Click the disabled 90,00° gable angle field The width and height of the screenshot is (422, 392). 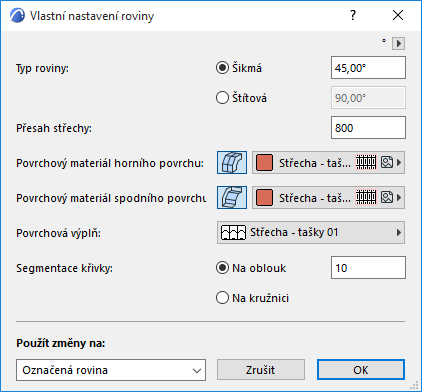(x=368, y=98)
